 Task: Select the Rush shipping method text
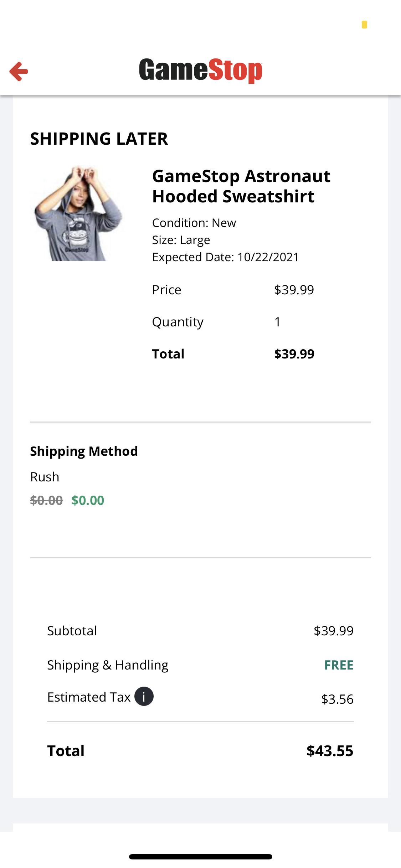tap(45, 477)
